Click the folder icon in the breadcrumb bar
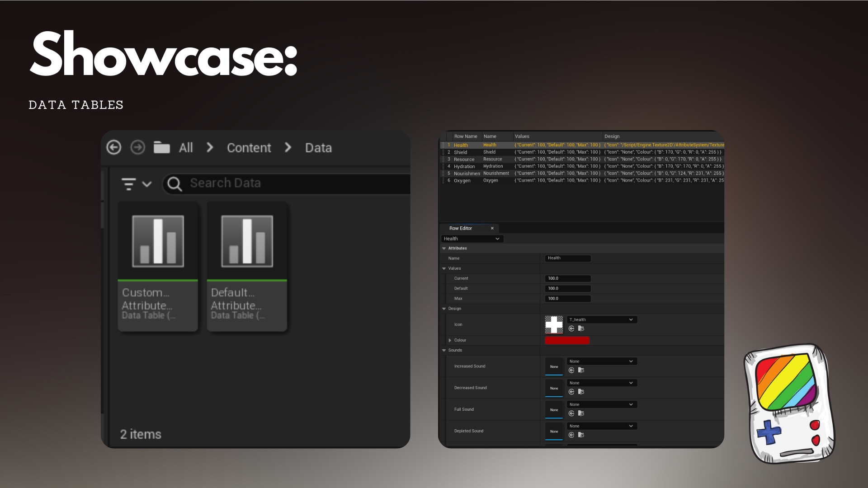This screenshot has width=868, height=488. click(162, 147)
